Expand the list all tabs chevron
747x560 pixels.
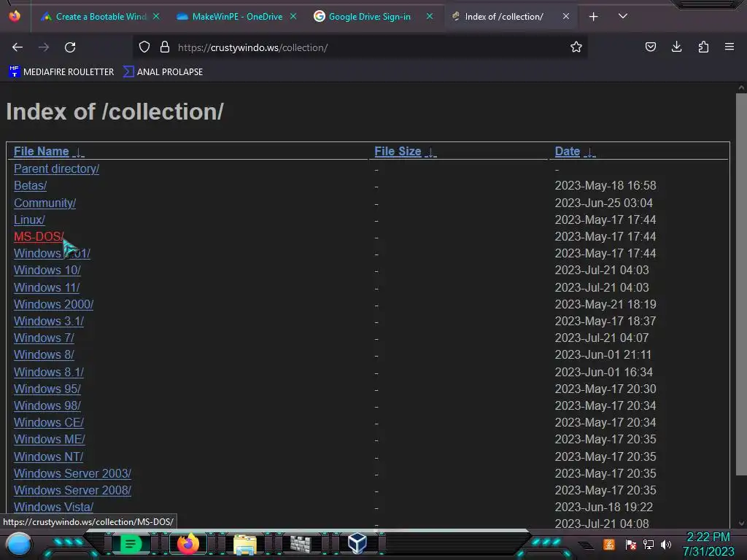pyautogui.click(x=623, y=16)
